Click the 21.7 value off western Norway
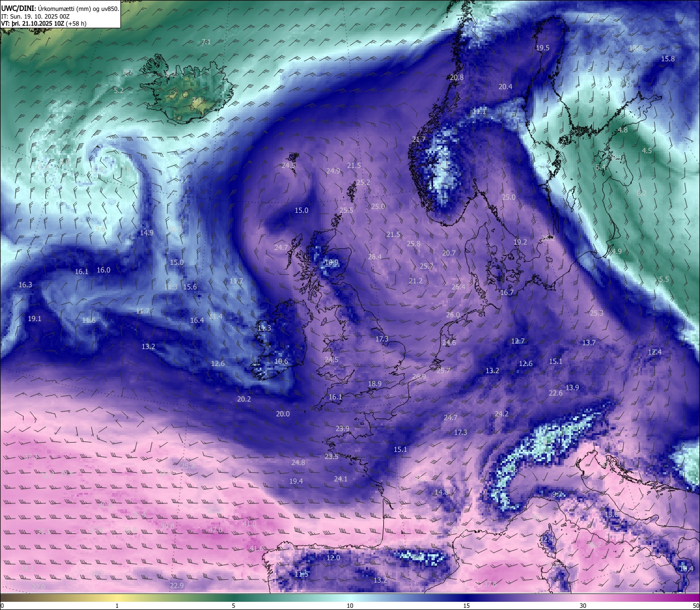This screenshot has height=610, width=700. pos(418,140)
